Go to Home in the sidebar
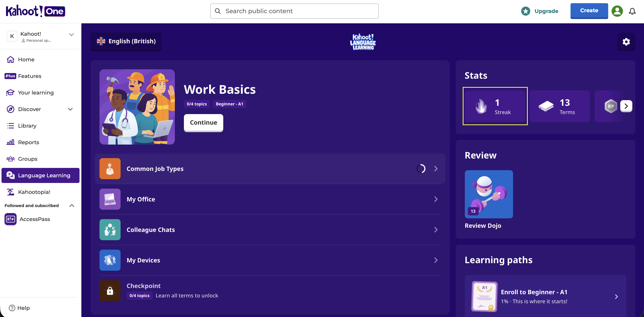Image resolution: width=644 pixels, height=317 pixels. point(41,59)
